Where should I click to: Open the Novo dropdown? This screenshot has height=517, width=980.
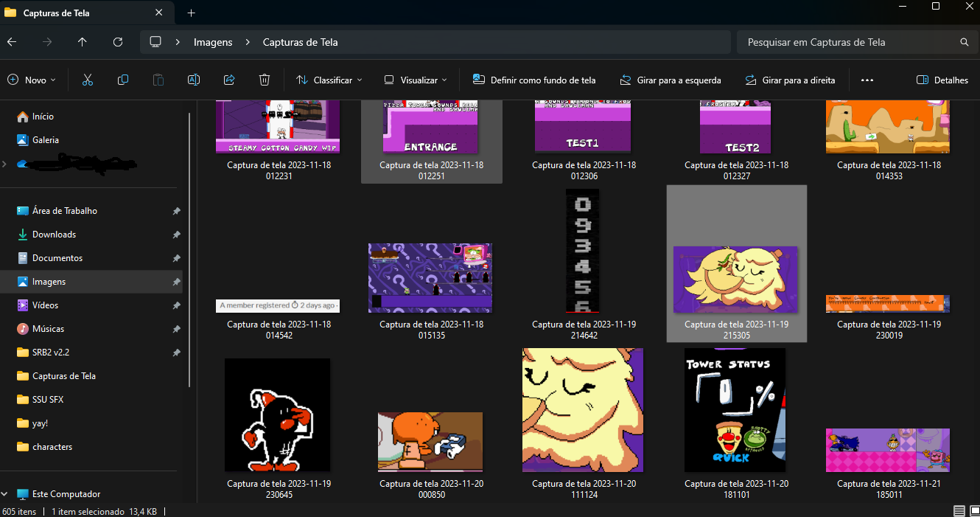point(32,80)
